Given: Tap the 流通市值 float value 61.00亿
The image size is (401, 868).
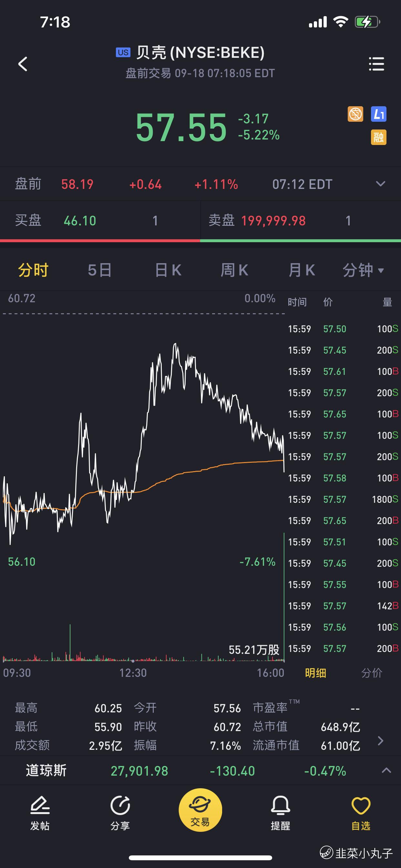Looking at the screenshot, I should [340, 746].
